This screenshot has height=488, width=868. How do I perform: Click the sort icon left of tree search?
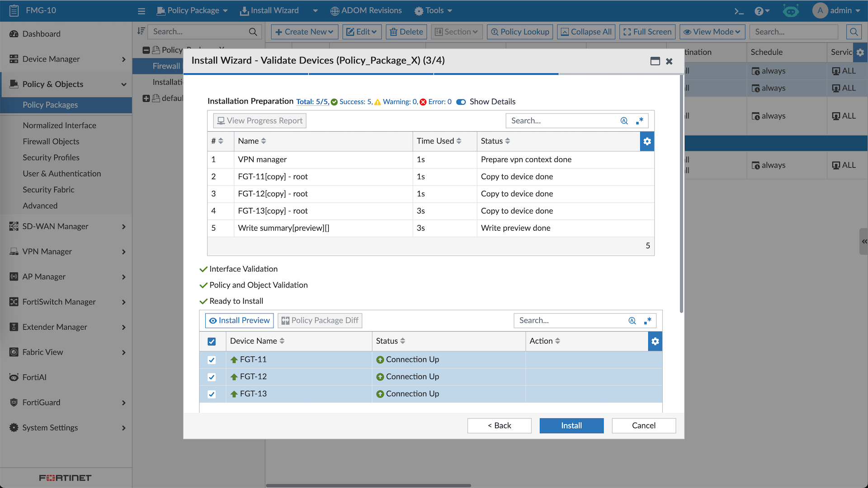click(x=141, y=31)
